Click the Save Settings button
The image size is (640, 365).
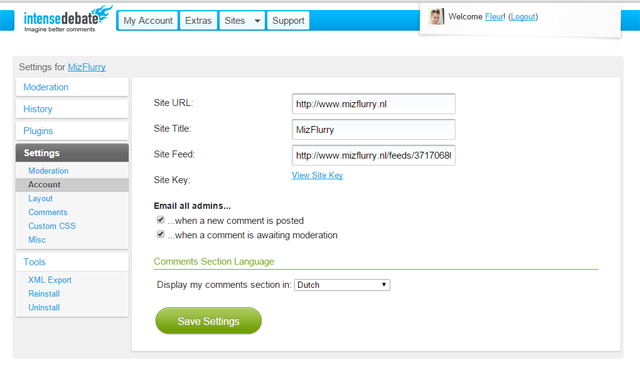click(208, 321)
